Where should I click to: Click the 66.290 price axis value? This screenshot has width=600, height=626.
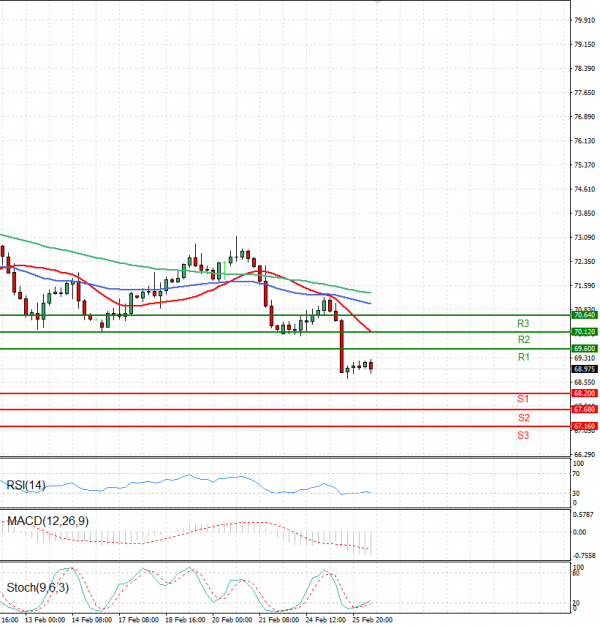[584, 455]
